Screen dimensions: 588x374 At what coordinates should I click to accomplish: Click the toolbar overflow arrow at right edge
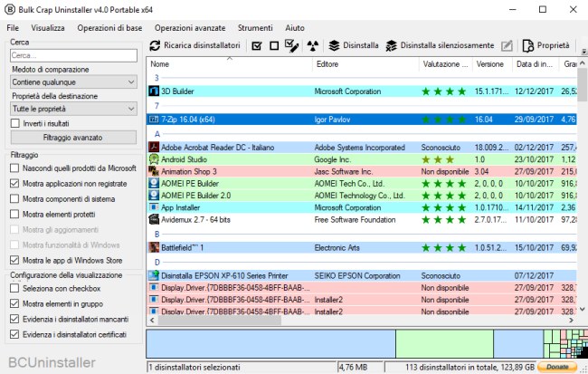583,52
